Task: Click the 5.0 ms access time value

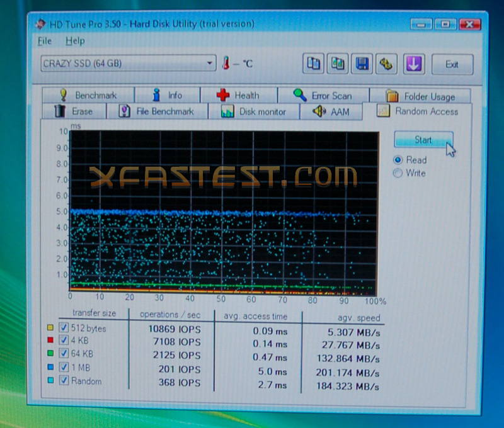Action: click(x=273, y=371)
